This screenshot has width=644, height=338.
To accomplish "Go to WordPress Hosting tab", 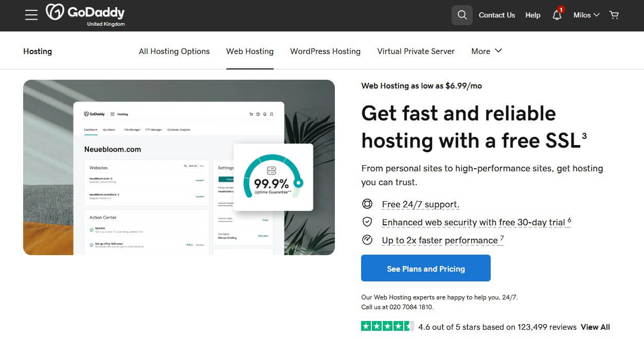I will click(325, 51).
